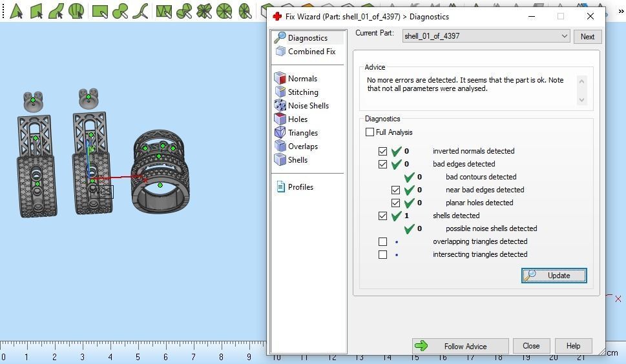This screenshot has width=626, height=364.
Task: Choose the round wheel marking tool
Action: 224,11
